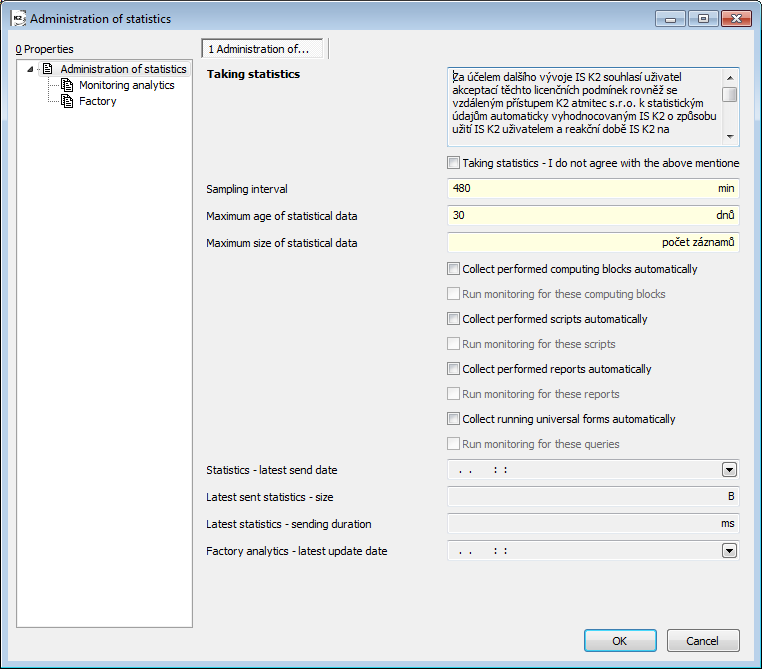Viewport: 762px width, 669px height.
Task: Open Factory analytics latest update date dropdown arrow
Action: click(729, 551)
